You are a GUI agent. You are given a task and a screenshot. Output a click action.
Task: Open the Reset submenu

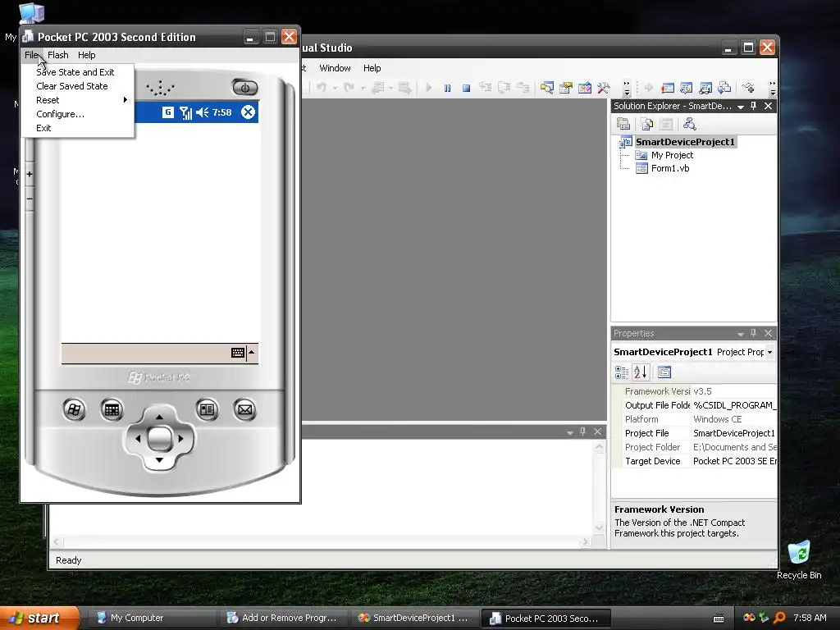78,100
